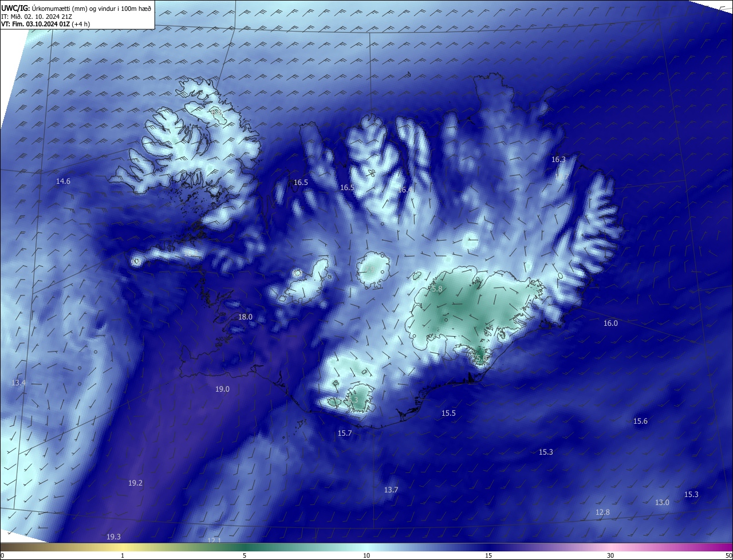
Task: Click the 16.0 value label
Action: [x=610, y=324]
